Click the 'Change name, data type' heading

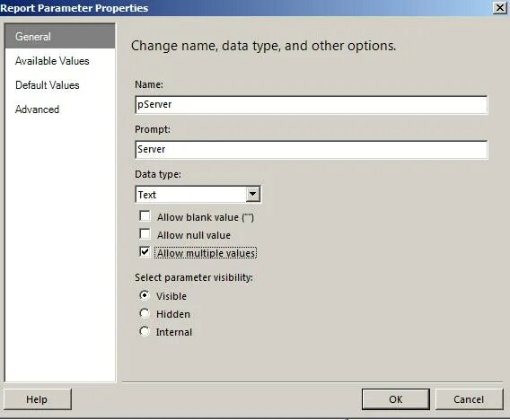coord(264,46)
